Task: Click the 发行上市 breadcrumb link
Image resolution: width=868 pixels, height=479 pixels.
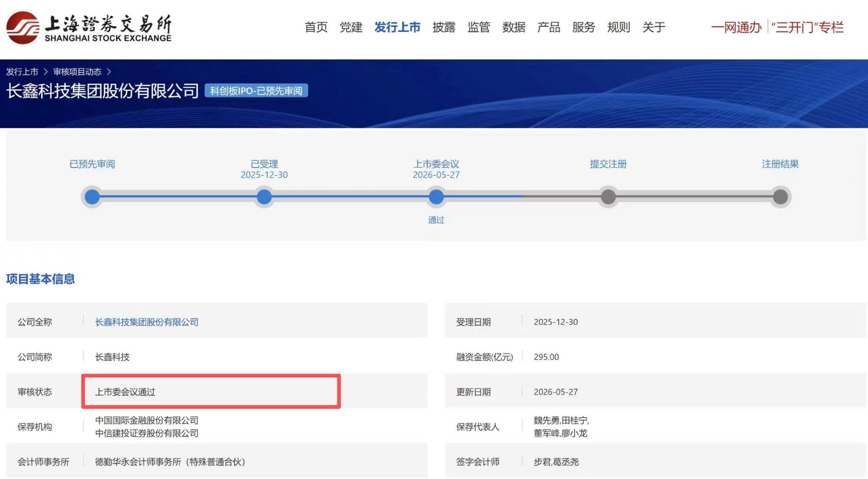Action: (22, 72)
